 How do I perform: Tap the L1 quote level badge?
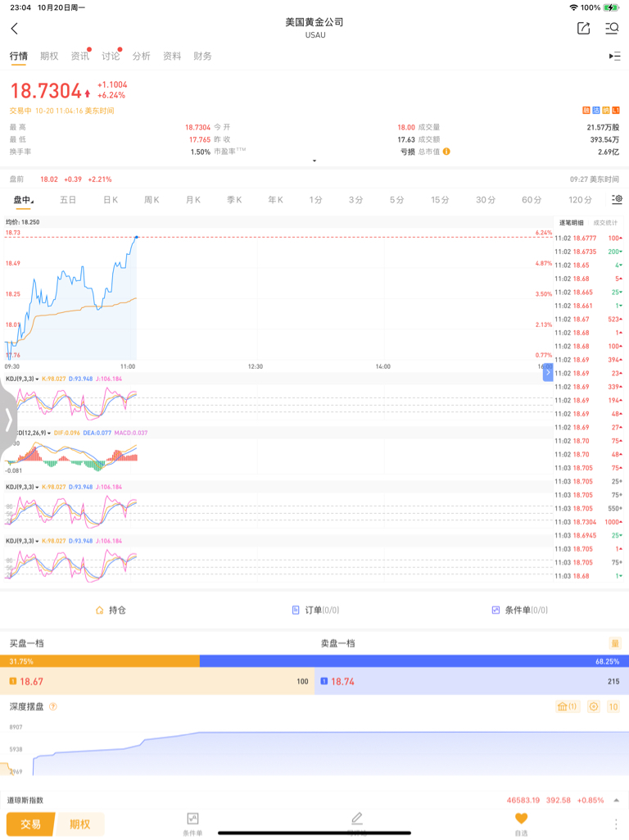tap(616, 111)
